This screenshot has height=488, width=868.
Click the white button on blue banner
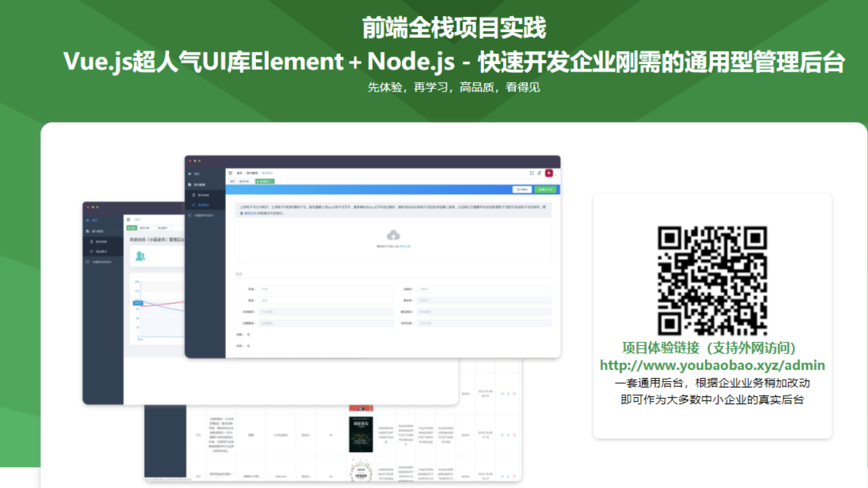click(x=523, y=190)
